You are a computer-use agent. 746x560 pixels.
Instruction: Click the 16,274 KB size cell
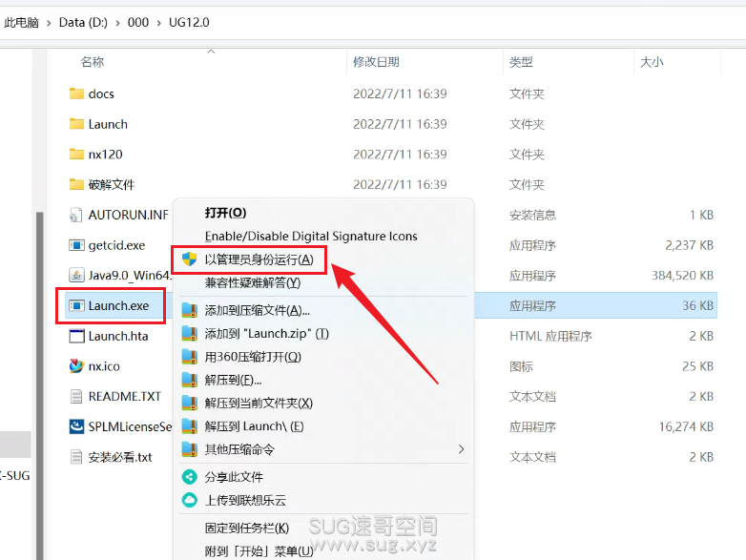[x=686, y=426]
